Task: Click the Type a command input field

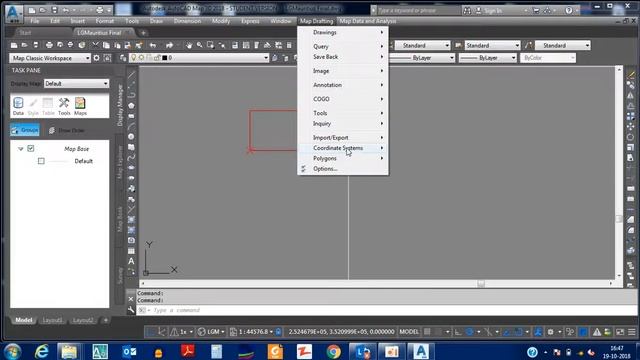Action: 386,310
